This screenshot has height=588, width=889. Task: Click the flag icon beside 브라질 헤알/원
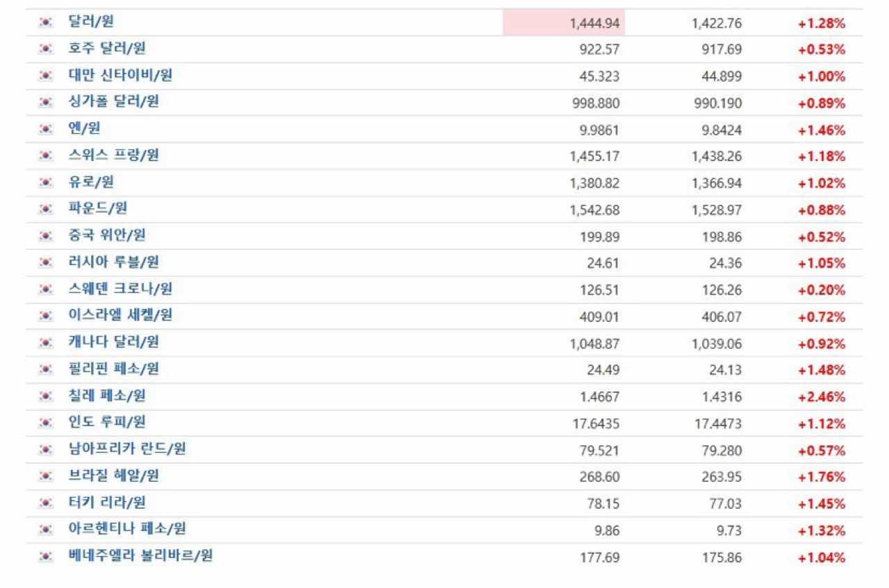tap(46, 476)
